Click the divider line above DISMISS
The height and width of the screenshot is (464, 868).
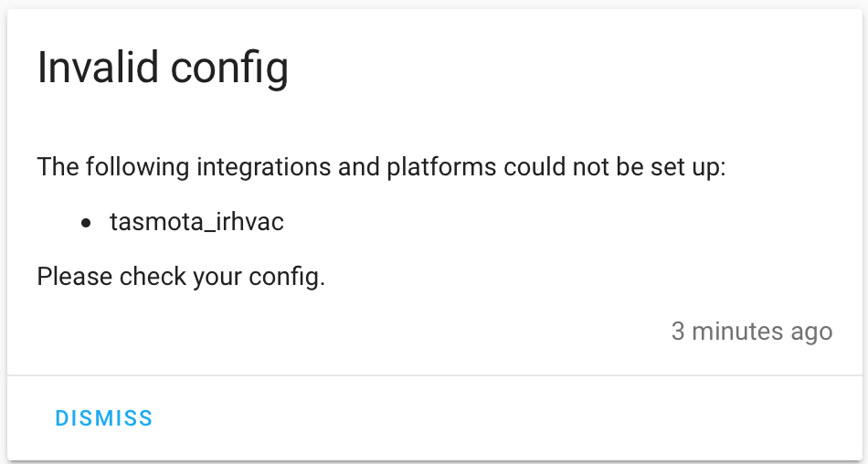434,375
